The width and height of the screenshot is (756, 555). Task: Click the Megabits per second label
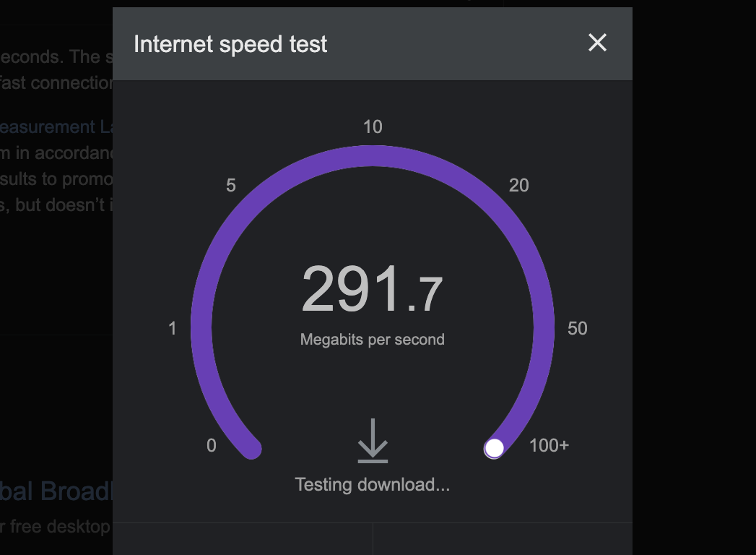pyautogui.click(x=373, y=339)
